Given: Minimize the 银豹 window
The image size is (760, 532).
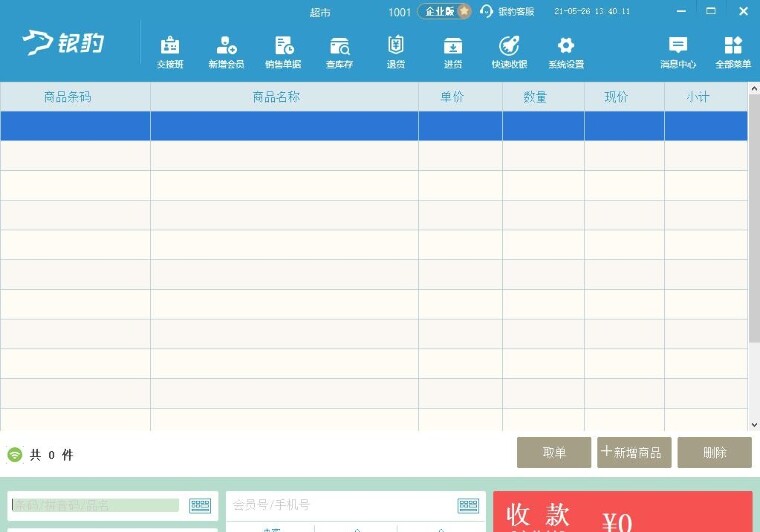Looking at the screenshot, I should click(681, 11).
